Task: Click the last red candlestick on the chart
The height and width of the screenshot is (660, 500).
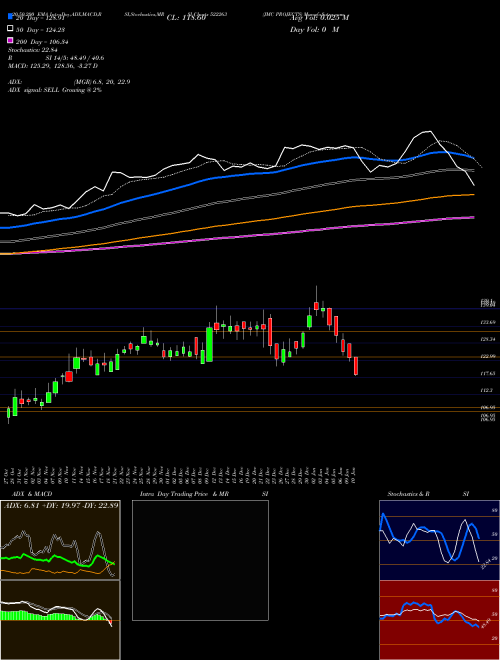Action: [356, 366]
